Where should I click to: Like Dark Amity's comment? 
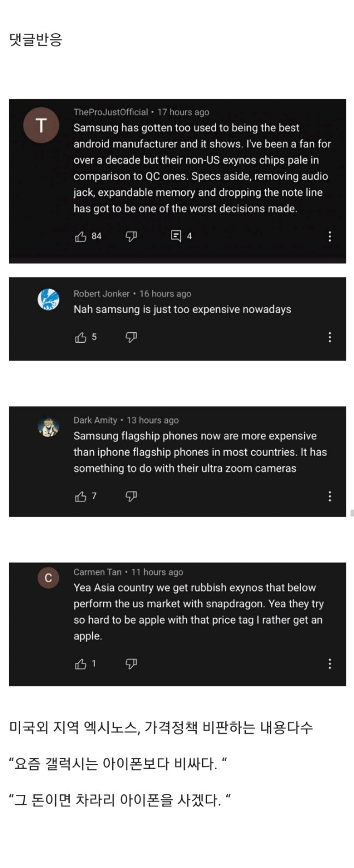coord(81,496)
